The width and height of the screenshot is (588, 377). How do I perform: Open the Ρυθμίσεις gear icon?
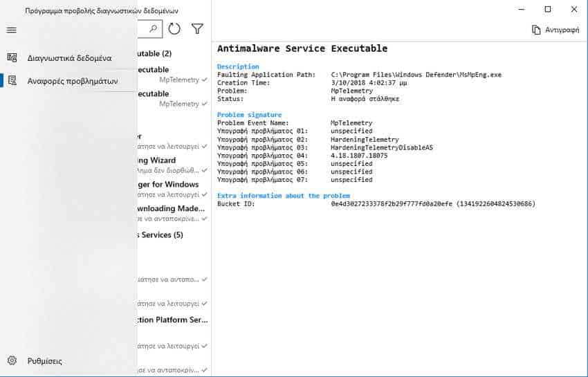[12, 360]
